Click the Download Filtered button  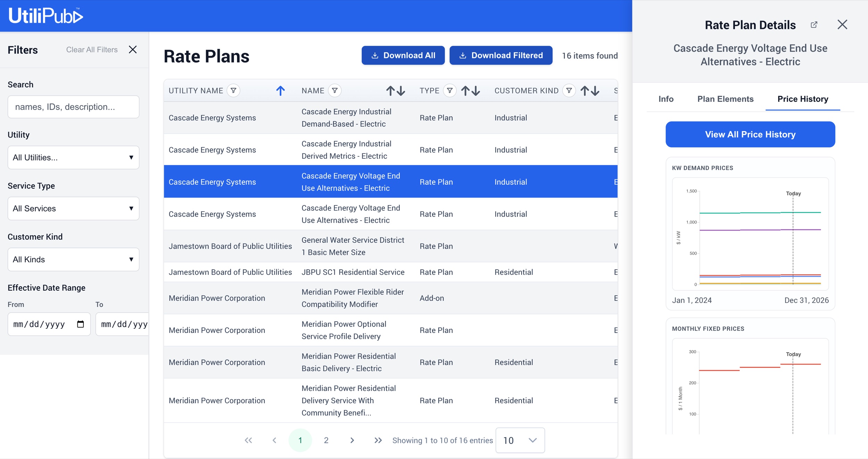[x=501, y=55]
